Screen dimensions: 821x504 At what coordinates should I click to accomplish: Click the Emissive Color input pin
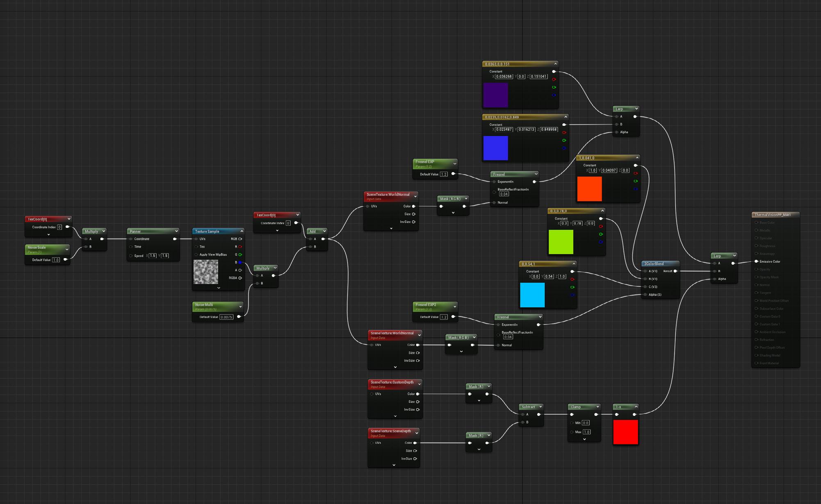757,261
